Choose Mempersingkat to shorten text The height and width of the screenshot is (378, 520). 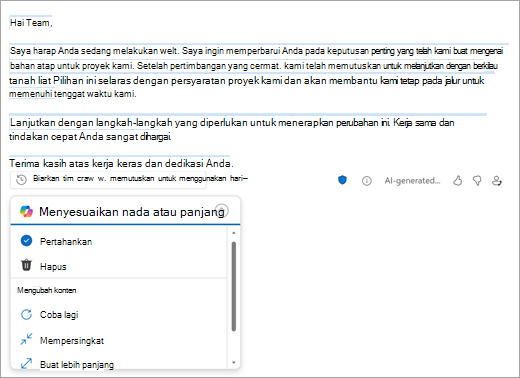(119, 340)
